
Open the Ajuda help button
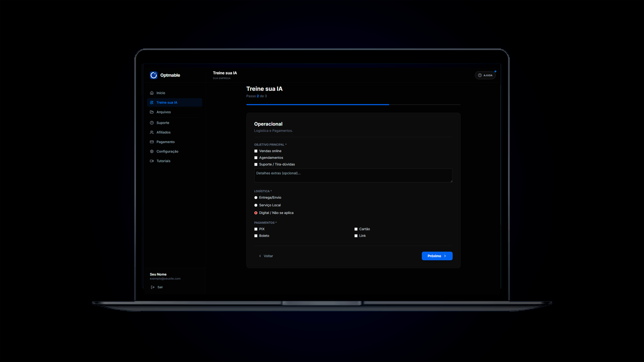(485, 75)
